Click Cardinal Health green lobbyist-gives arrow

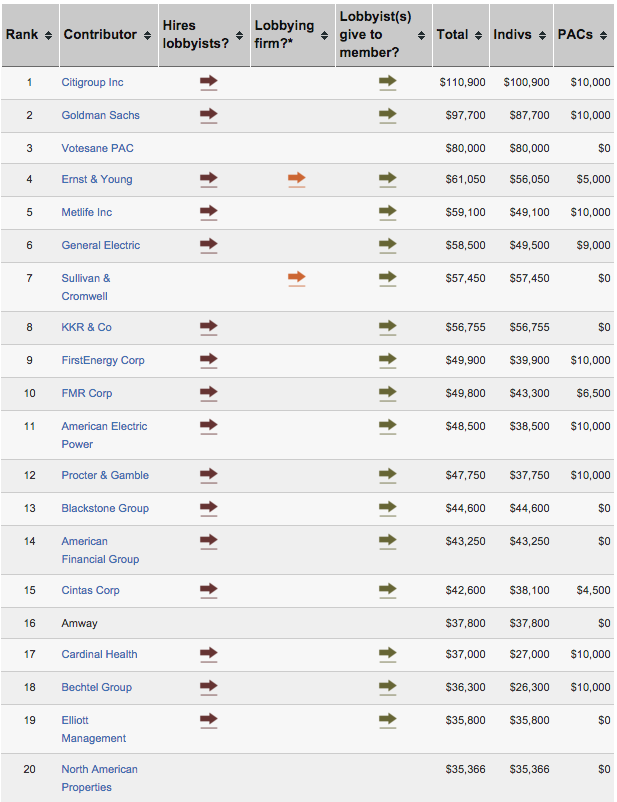point(388,654)
